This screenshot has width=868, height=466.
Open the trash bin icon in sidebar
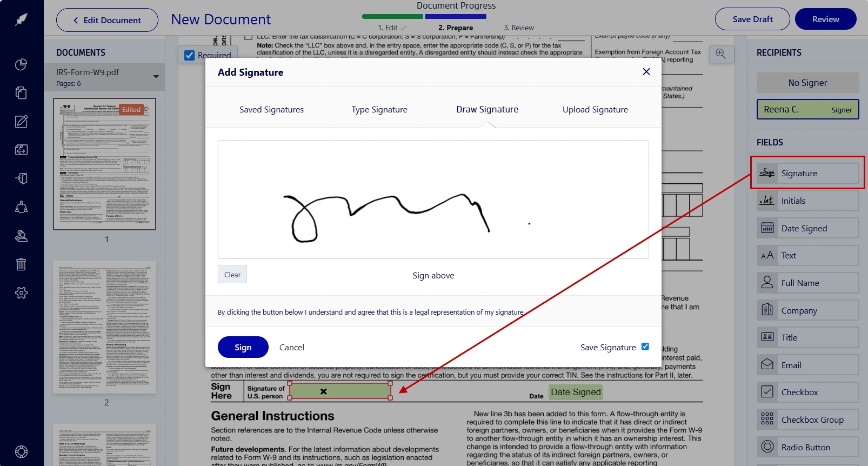[x=21, y=264]
